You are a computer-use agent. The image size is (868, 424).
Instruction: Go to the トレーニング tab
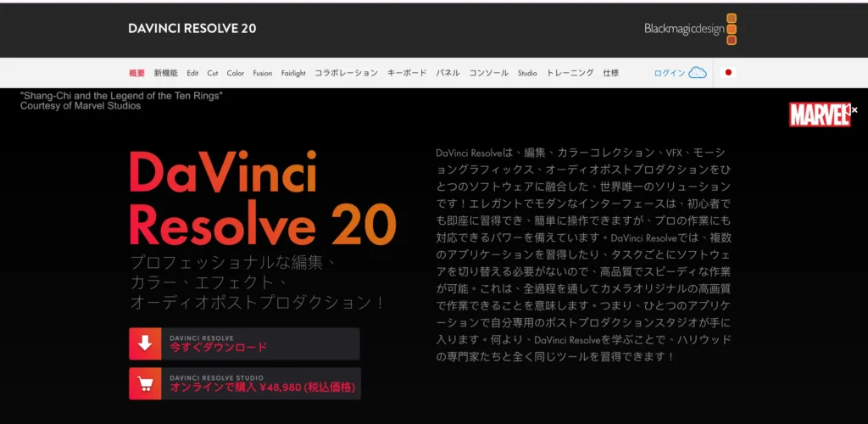[570, 73]
